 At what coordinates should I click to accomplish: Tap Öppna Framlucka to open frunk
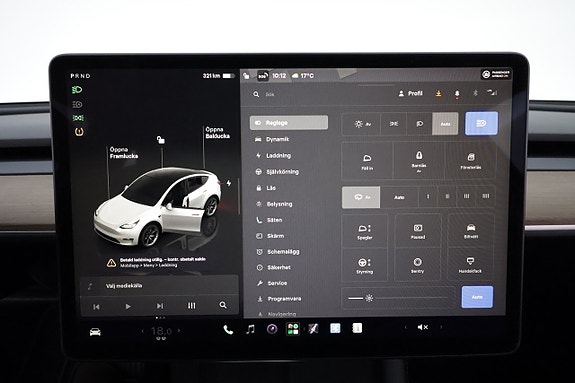pyautogui.click(x=124, y=153)
